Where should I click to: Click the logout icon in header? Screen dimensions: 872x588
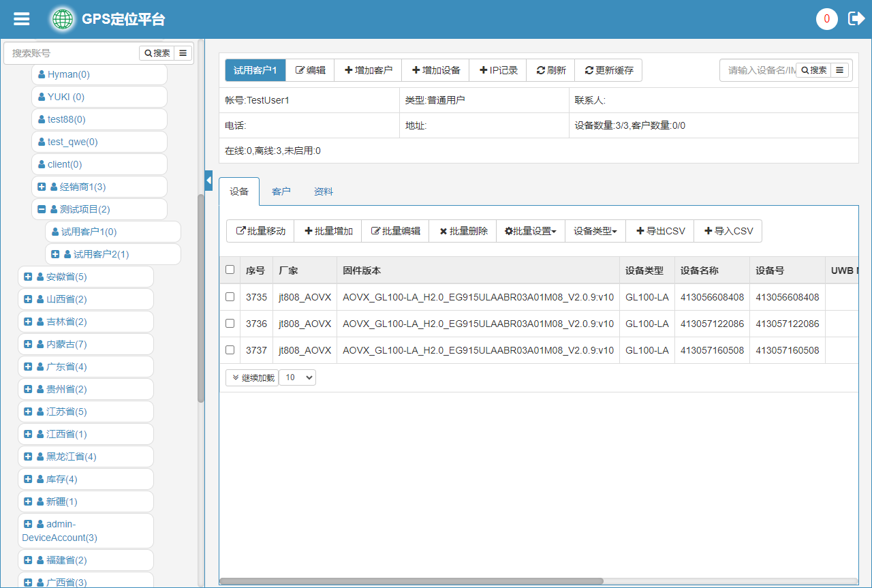856,18
